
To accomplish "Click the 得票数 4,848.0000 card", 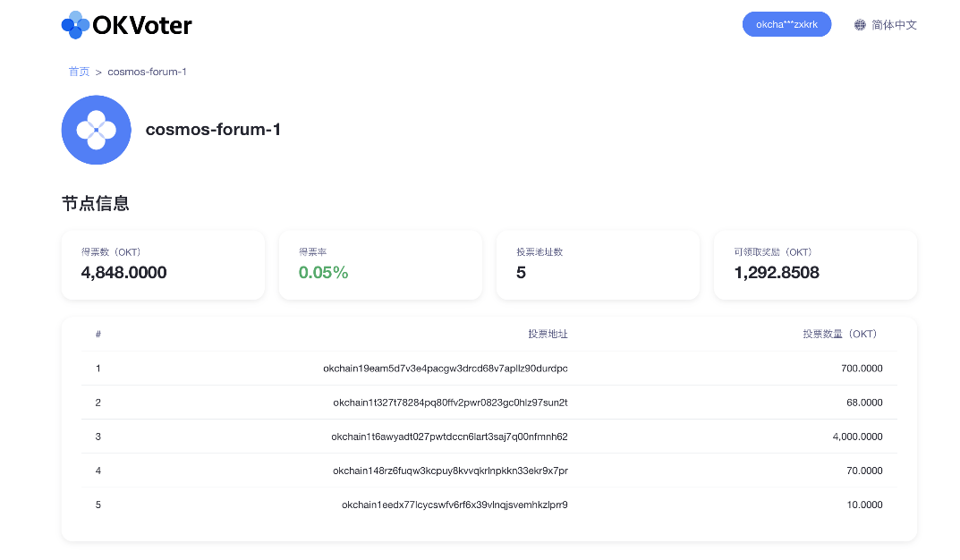I will click(x=163, y=265).
